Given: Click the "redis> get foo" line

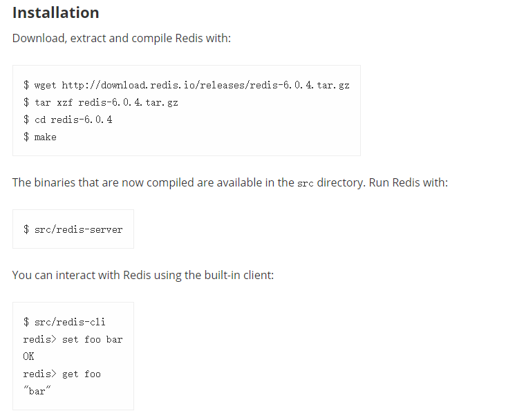Looking at the screenshot, I should 62,374.
